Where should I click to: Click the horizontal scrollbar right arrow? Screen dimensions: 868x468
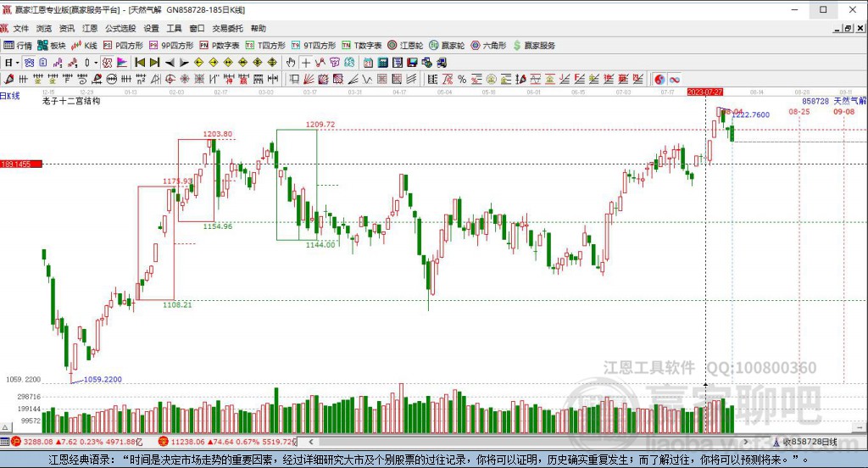point(746,442)
